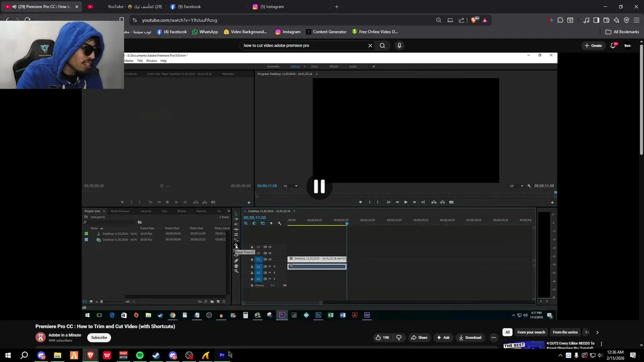Switch to Color workspace tab
The height and width of the screenshot is (362, 644).
pyautogui.click(x=314, y=66)
